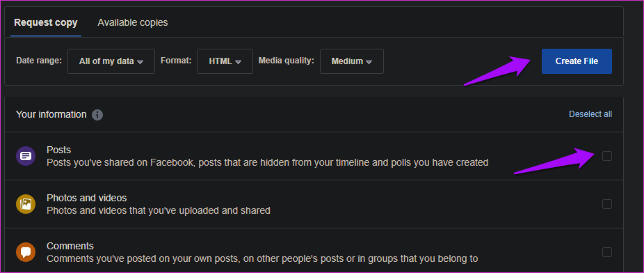Click the Posts row title
The width and height of the screenshot is (644, 273).
[x=58, y=150]
